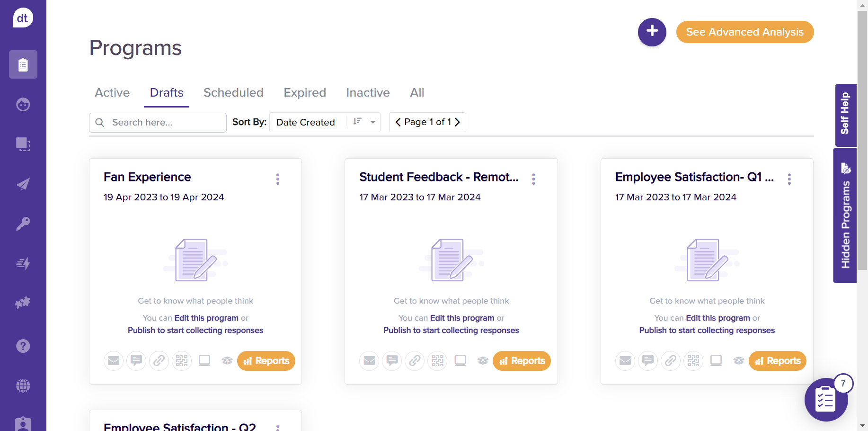Go to next page with right chevron
Image resolution: width=868 pixels, height=431 pixels.
point(457,122)
